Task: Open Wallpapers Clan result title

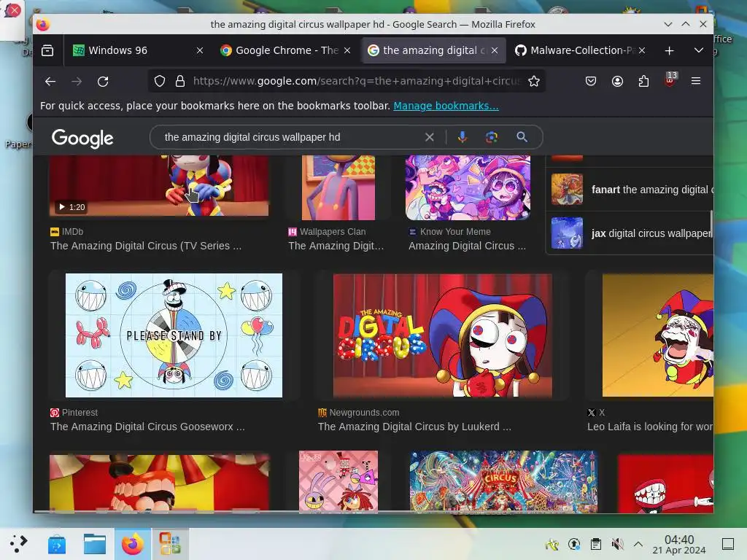Action: click(x=336, y=246)
